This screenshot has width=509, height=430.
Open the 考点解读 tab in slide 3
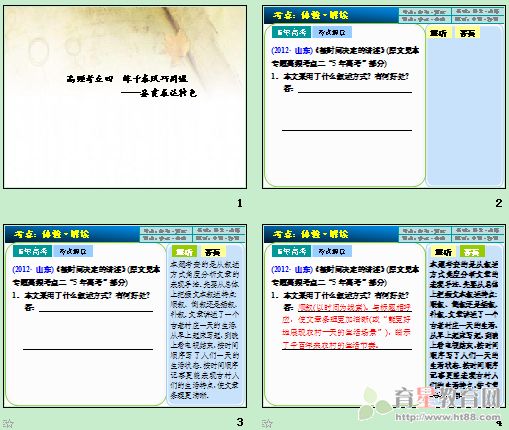[73, 251]
